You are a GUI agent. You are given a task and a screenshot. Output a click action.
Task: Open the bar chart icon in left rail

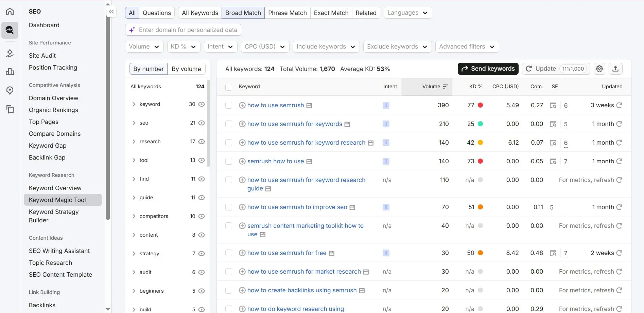[x=10, y=72]
